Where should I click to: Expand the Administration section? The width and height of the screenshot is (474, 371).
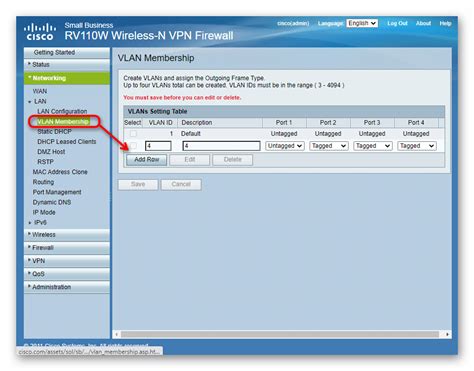pyautogui.click(x=67, y=287)
